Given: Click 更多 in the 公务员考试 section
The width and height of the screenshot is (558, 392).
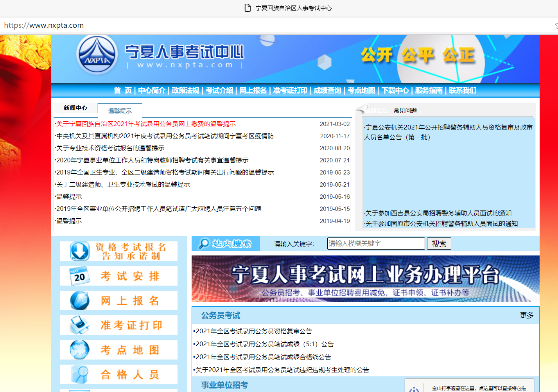Looking at the screenshot, I should coord(526,315).
